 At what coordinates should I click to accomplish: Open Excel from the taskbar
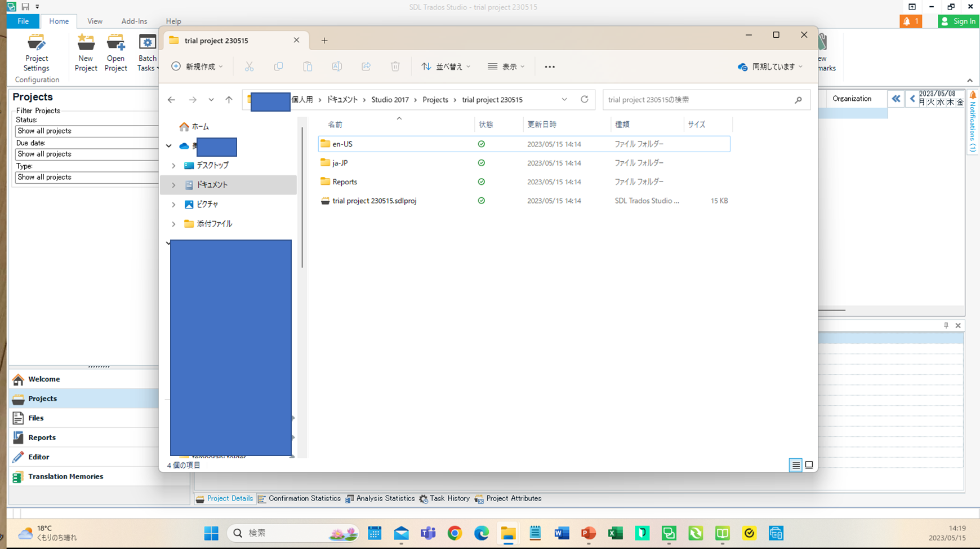pos(615,533)
